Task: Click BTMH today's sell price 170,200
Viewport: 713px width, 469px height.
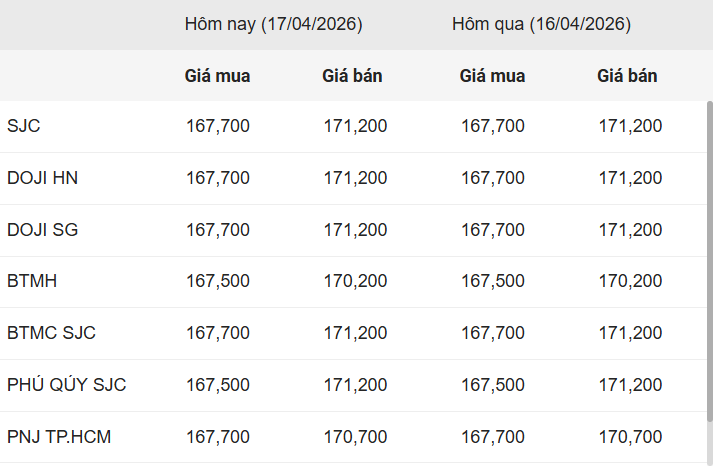Action: (355, 281)
